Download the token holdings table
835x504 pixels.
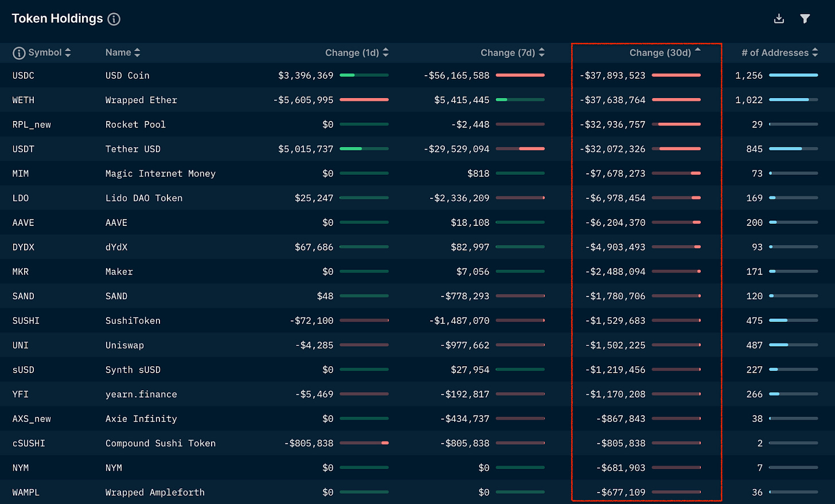[779, 19]
